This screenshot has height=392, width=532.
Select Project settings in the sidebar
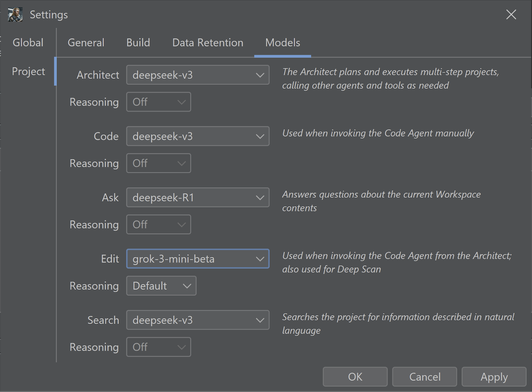pos(28,71)
